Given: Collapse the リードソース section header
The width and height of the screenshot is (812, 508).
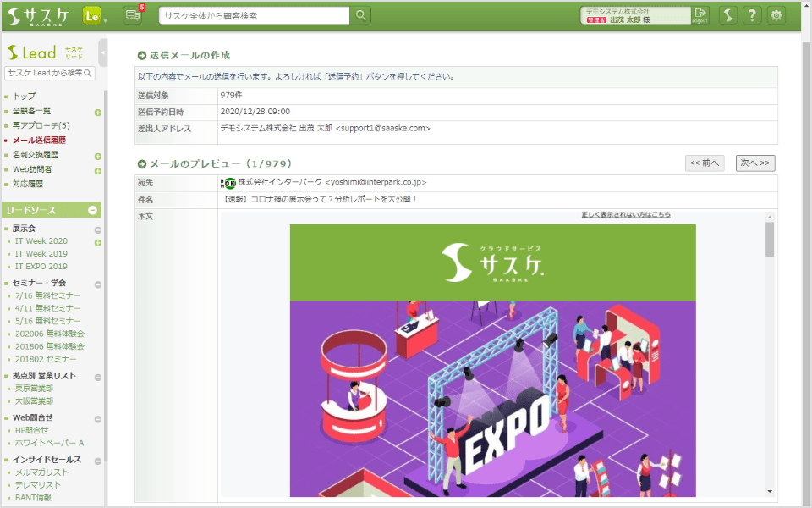Looking at the screenshot, I should click(93, 210).
